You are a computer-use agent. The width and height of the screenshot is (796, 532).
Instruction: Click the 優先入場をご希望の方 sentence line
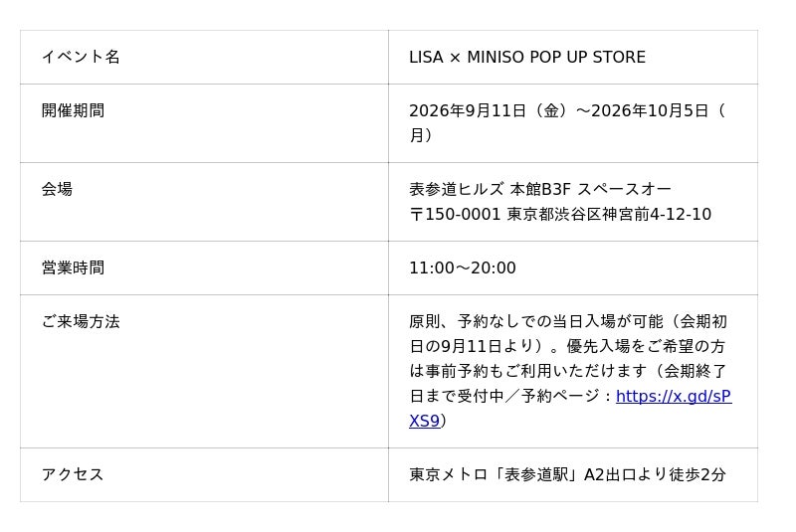[x=646, y=346]
